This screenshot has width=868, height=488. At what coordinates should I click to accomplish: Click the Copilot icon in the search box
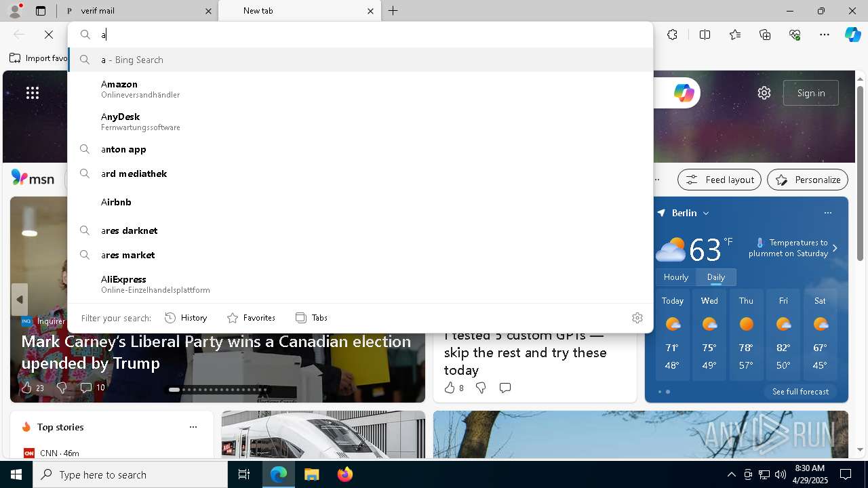point(684,93)
